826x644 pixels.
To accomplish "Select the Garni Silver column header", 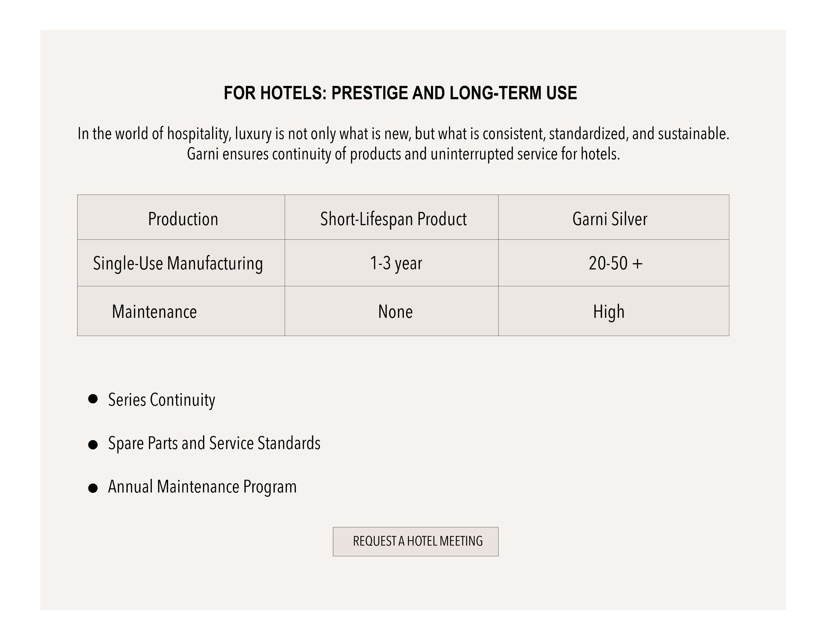I will click(610, 219).
